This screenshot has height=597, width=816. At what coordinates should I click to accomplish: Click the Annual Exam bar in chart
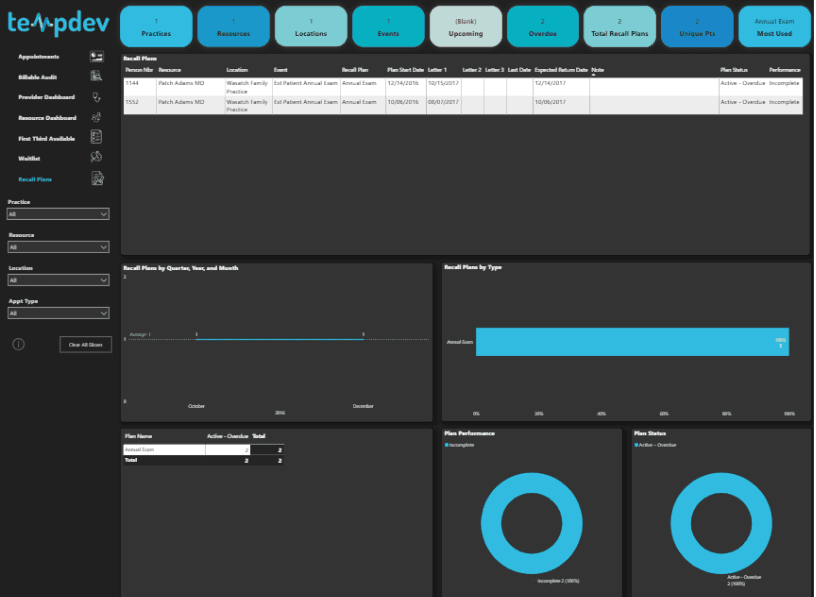point(632,341)
